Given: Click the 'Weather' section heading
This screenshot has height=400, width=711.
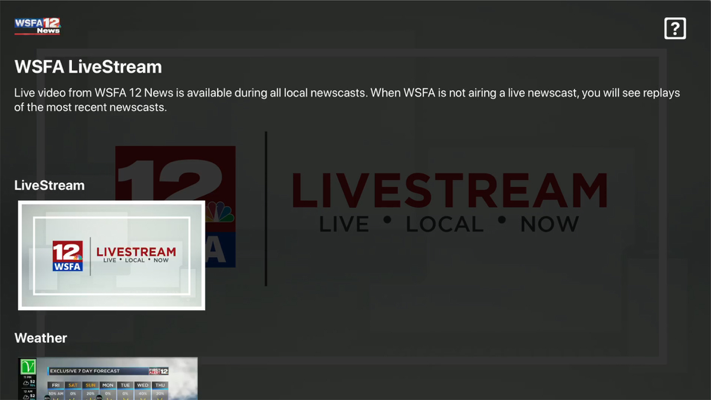Looking at the screenshot, I should point(41,338).
